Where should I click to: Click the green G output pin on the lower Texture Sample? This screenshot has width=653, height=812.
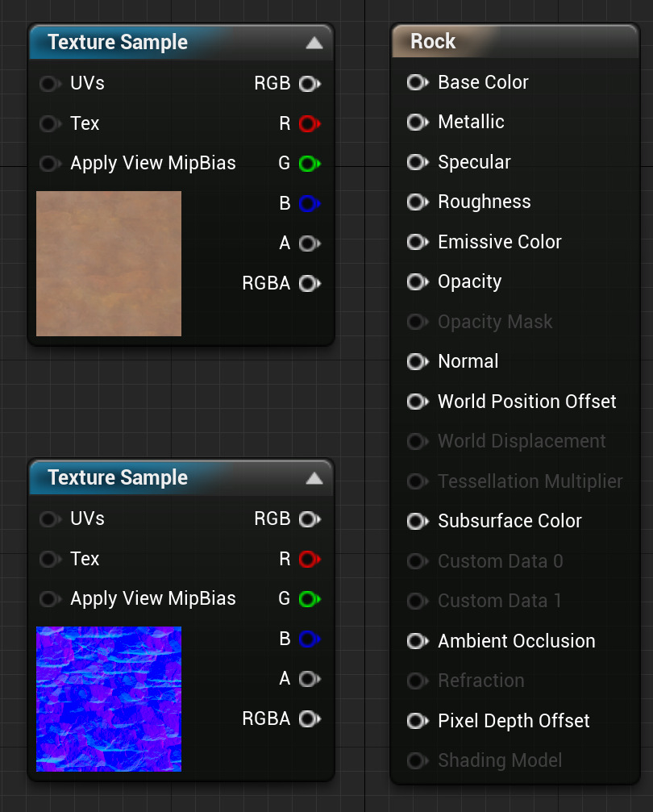tap(310, 598)
